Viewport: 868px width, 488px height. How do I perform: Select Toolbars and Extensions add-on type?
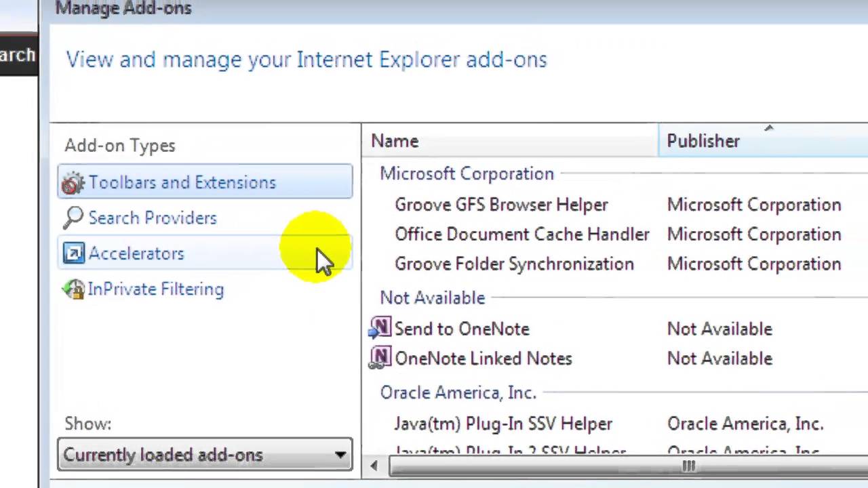click(x=205, y=182)
